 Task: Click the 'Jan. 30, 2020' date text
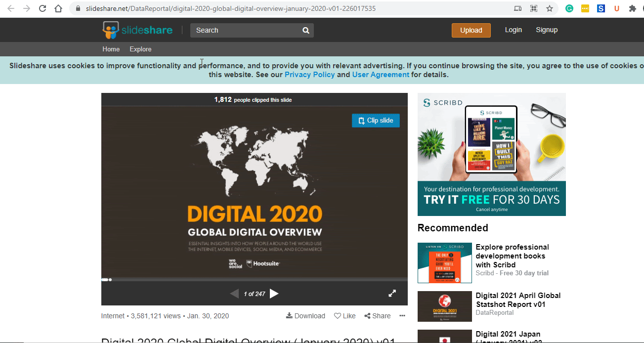point(208,316)
